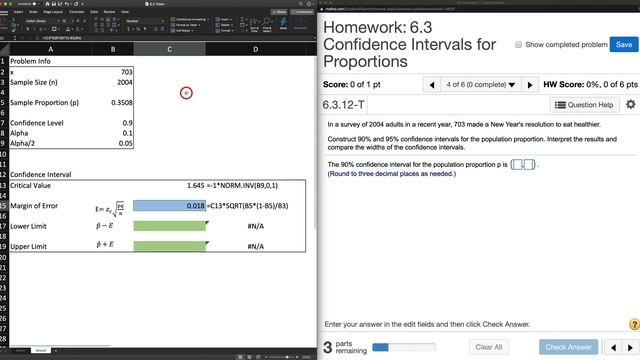Select cell with Sample Proportion 0.3508
This screenshot has height=360, width=640.
[x=113, y=102]
